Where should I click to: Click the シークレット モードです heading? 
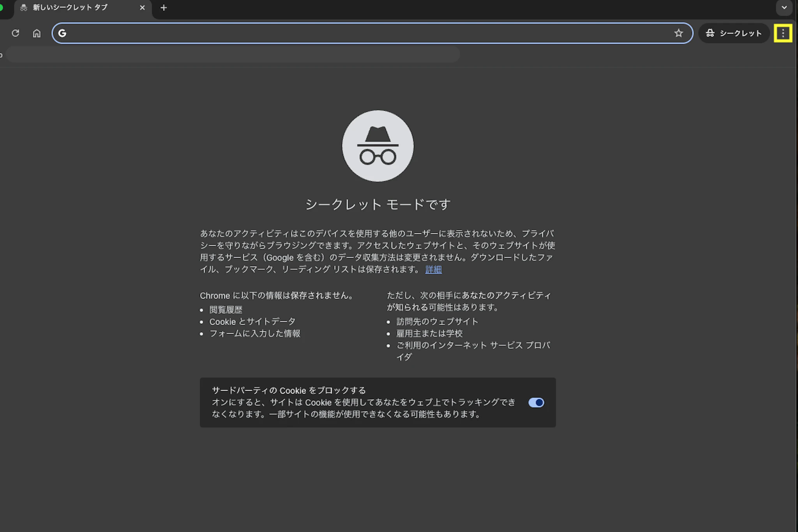click(378, 204)
